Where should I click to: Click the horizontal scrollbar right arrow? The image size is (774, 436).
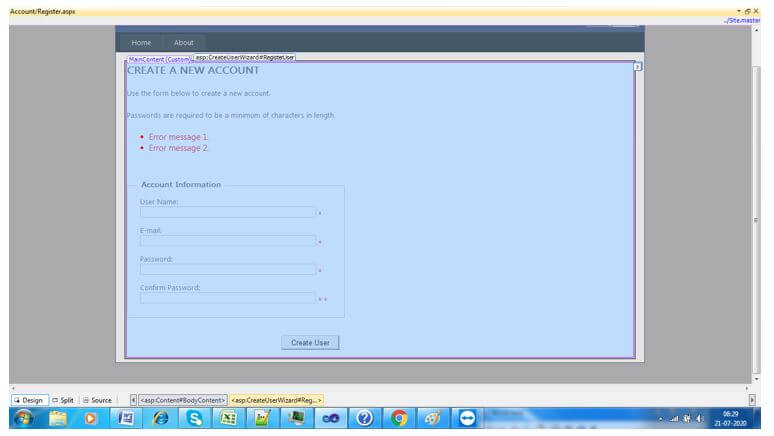point(746,388)
